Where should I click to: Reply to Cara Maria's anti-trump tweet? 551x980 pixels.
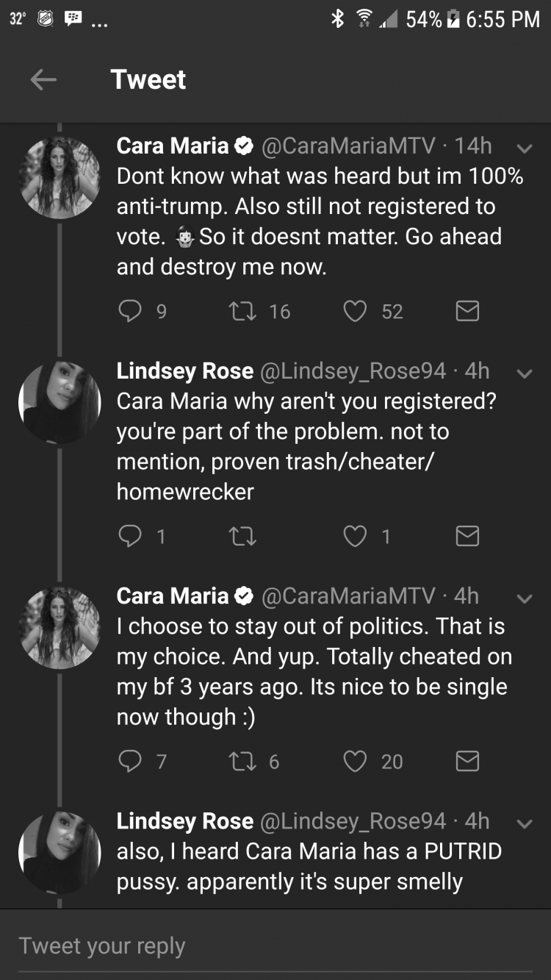(130, 312)
